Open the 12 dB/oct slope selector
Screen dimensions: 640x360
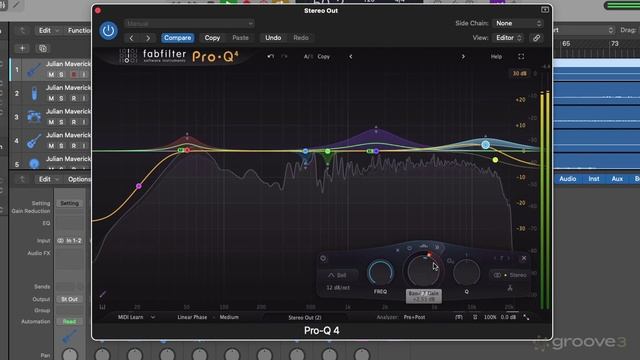coord(338,288)
